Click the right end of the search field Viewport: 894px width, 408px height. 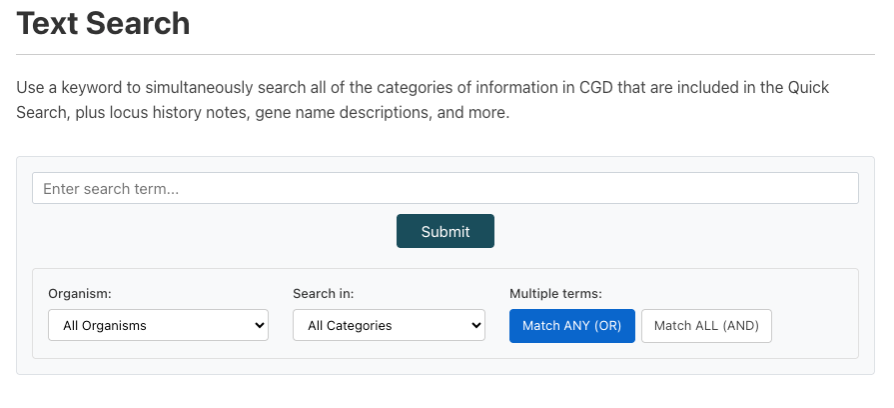[840, 188]
